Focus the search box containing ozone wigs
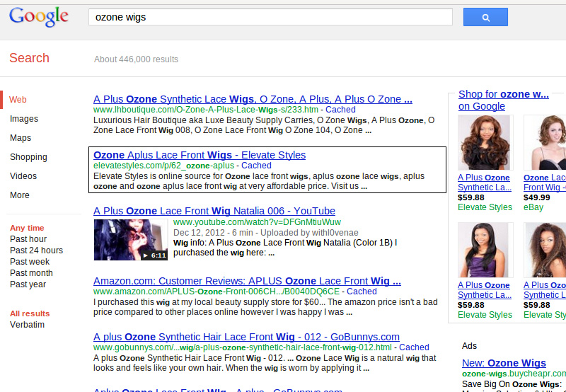This screenshot has height=392, width=566. coord(270,17)
